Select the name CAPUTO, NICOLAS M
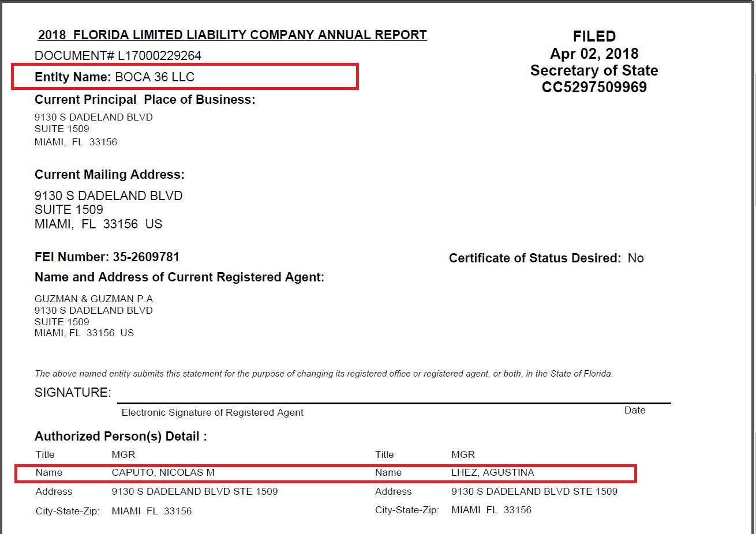756x534 pixels. point(163,473)
